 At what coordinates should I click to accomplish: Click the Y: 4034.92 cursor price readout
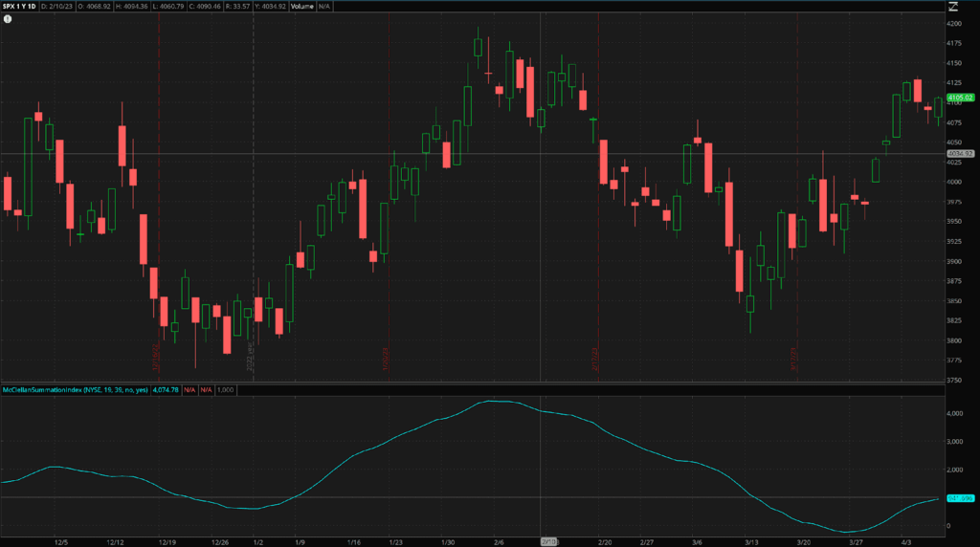(270, 7)
